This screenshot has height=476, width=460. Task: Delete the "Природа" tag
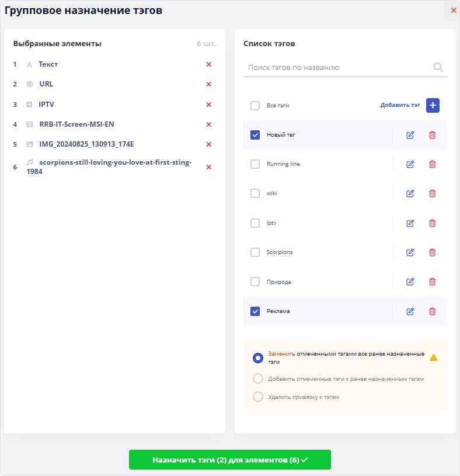click(x=432, y=282)
